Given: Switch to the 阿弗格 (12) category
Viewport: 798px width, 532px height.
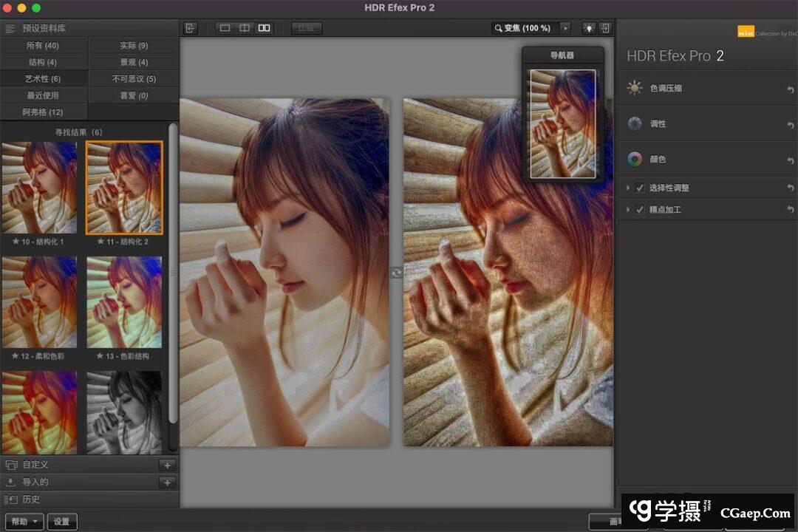Looking at the screenshot, I should (x=43, y=112).
